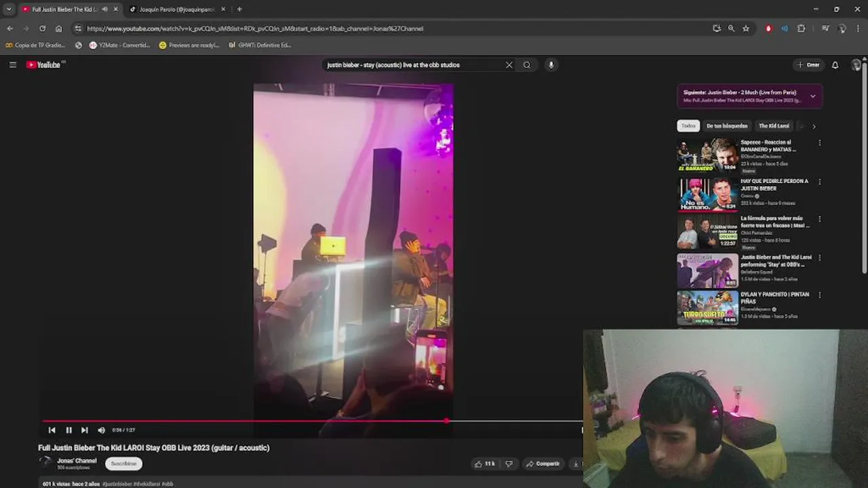Click the address bar URL
Image resolution: width=868 pixels, height=488 pixels.
click(x=255, y=28)
